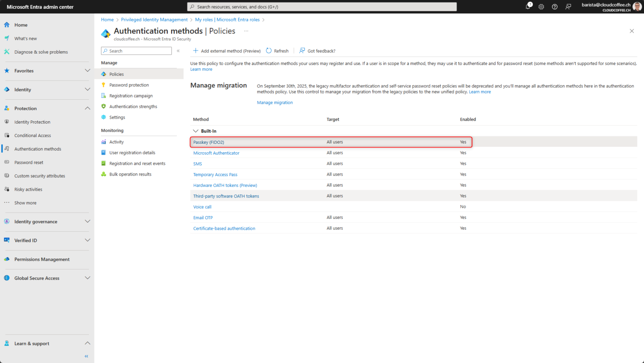The image size is (644, 363).
Task: Expand the Verified ID chevron
Action: click(87, 240)
